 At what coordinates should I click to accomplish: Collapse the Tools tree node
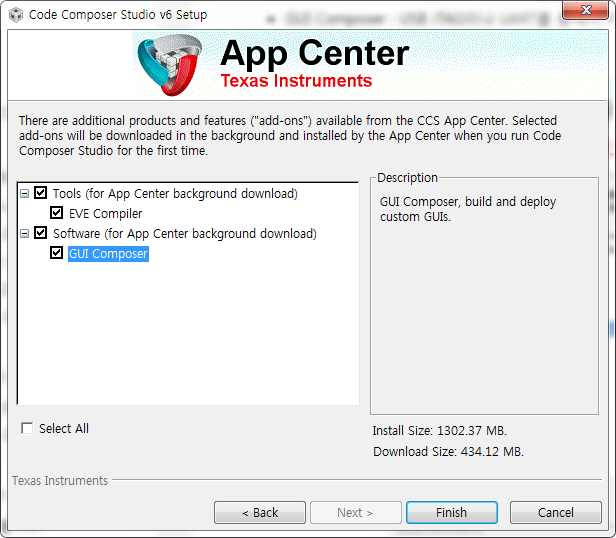pos(24,194)
